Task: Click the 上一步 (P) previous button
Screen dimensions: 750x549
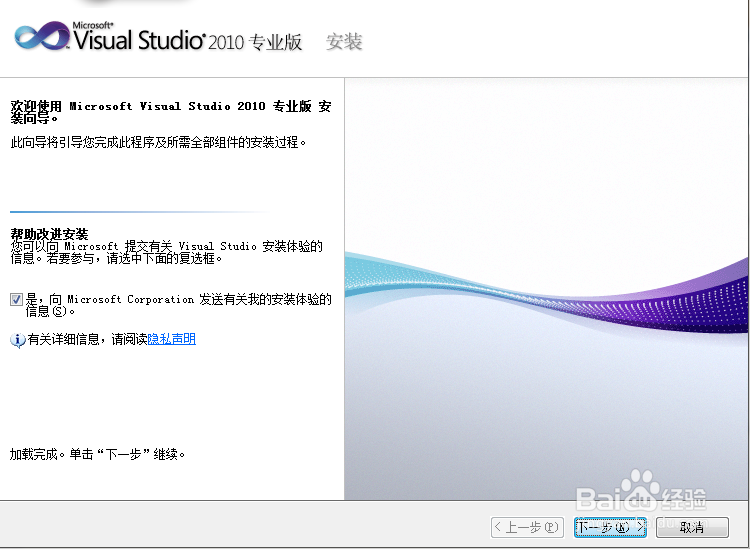Action: pyautogui.click(x=527, y=527)
